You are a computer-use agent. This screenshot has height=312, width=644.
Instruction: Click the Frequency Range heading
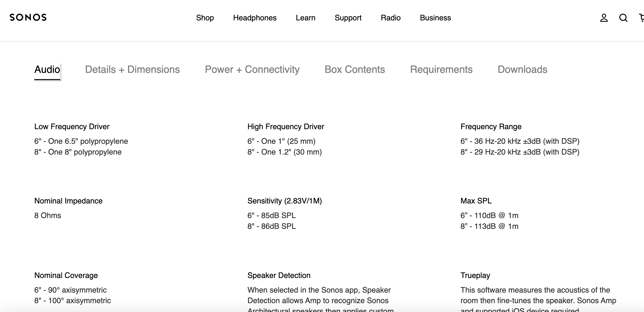[491, 127]
